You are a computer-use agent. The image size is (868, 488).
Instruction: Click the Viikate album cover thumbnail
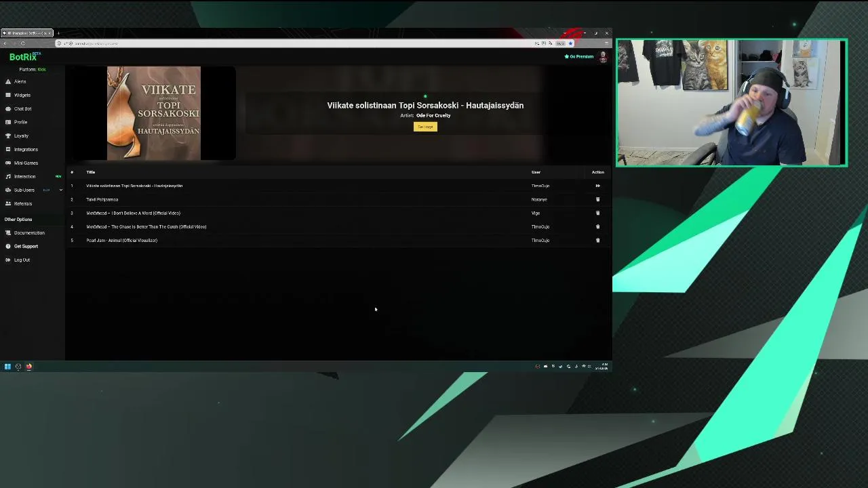(x=154, y=113)
